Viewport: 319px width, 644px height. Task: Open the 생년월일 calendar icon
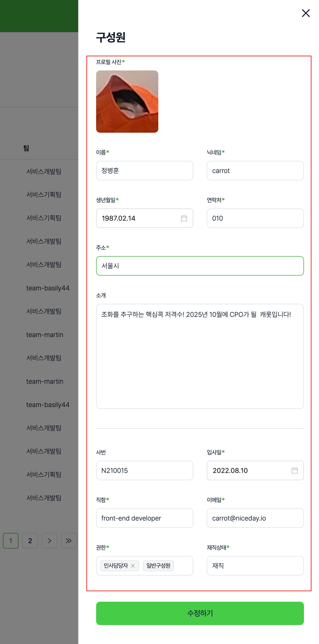click(x=184, y=218)
